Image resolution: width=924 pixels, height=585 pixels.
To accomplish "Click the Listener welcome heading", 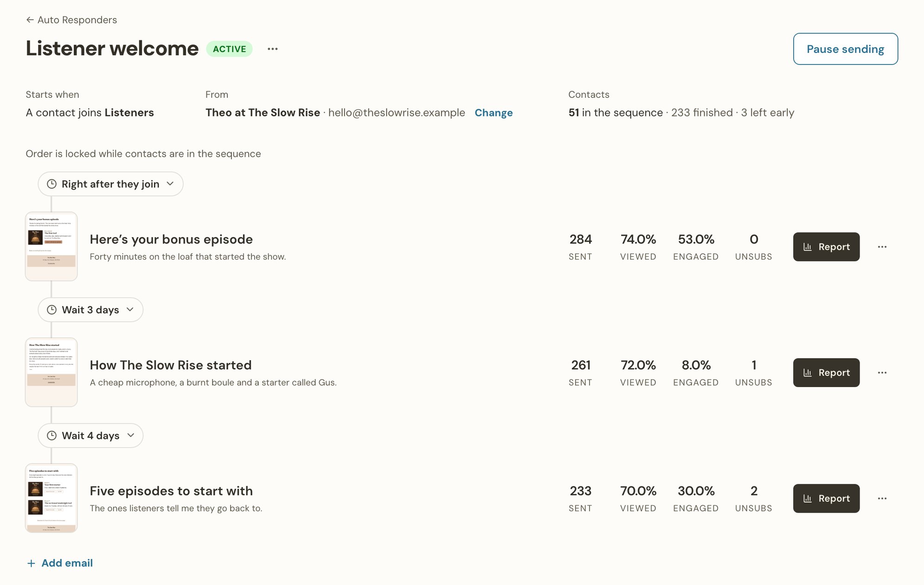I will click(112, 49).
